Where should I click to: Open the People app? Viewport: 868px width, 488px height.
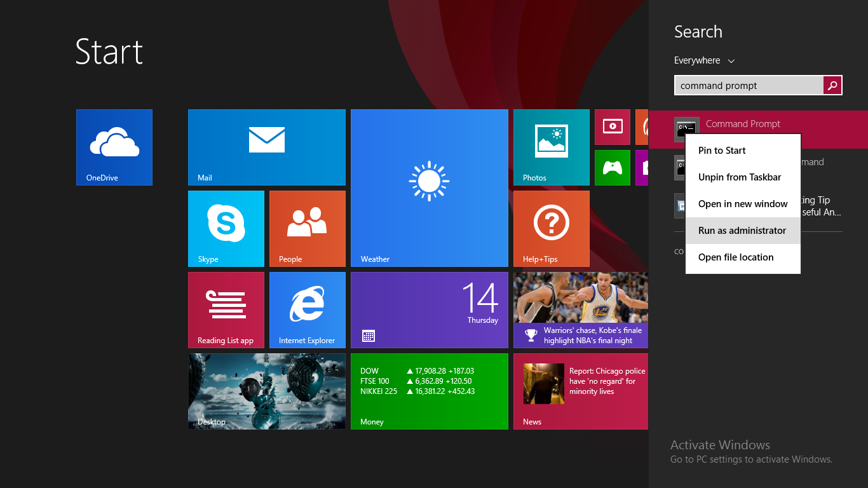[x=307, y=228]
